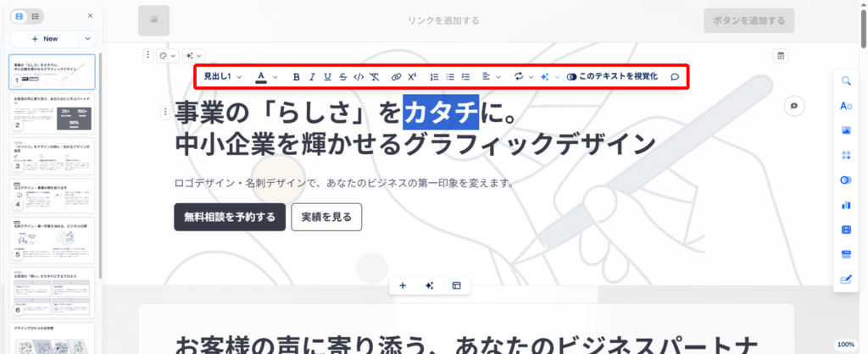Switch to the list outline view
Screen dimensions: 868x354
click(x=35, y=16)
